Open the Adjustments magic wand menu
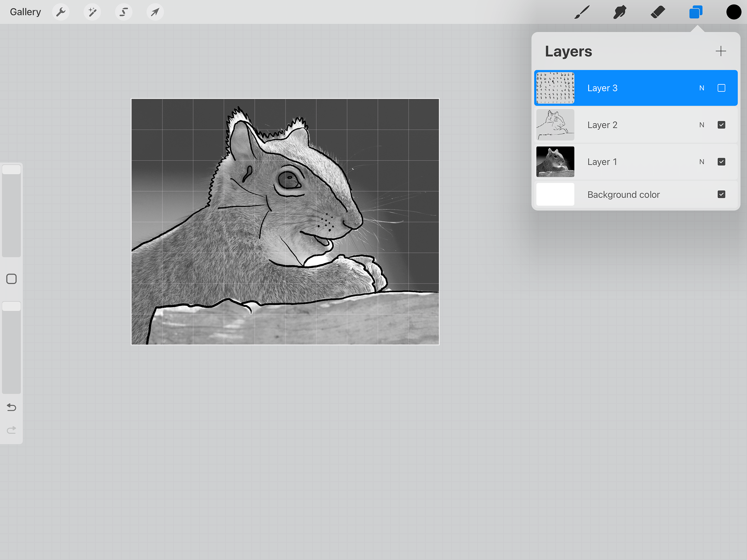The height and width of the screenshot is (560, 747). [92, 12]
